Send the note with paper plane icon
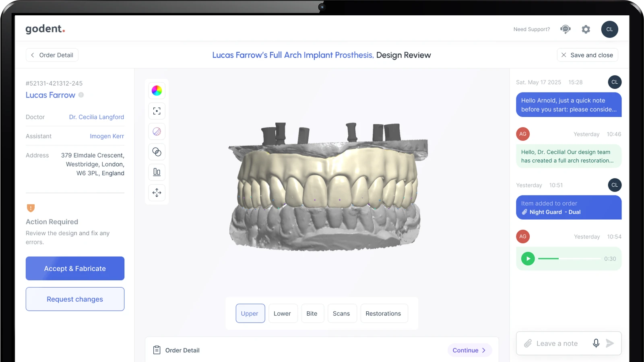This screenshot has width=644, height=362. click(610, 343)
